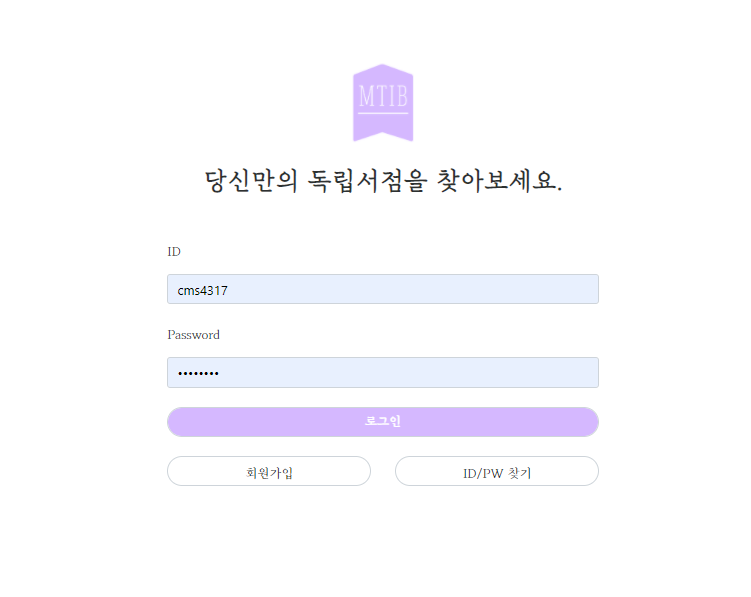Screen dimensions: 751x597
Task: Select the ID/PW 찾기 outlined button
Action: [497, 471]
